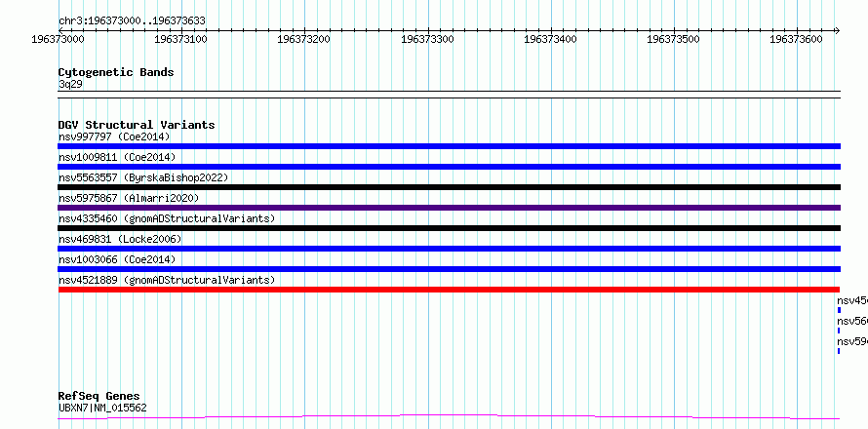
Task: Click ruler position 196373000
Action: [59, 39]
